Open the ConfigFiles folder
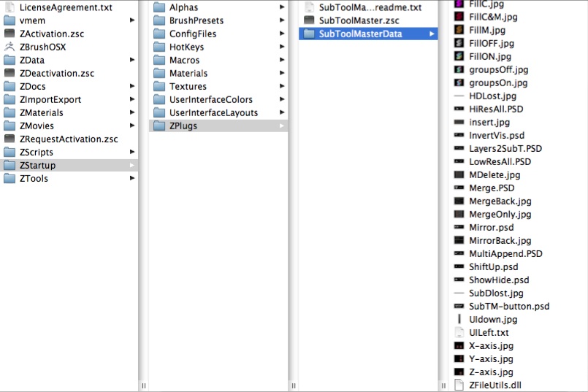This screenshot has height=392, width=588. [x=218, y=34]
